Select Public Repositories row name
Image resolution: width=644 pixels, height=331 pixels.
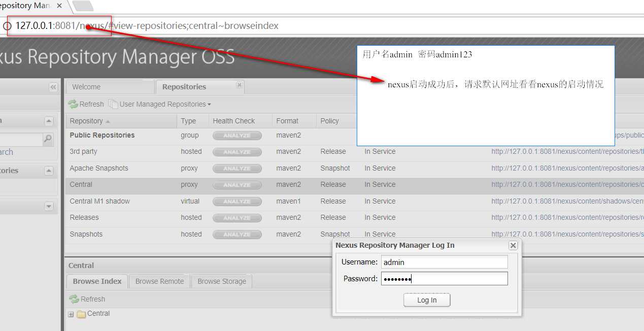(x=102, y=135)
